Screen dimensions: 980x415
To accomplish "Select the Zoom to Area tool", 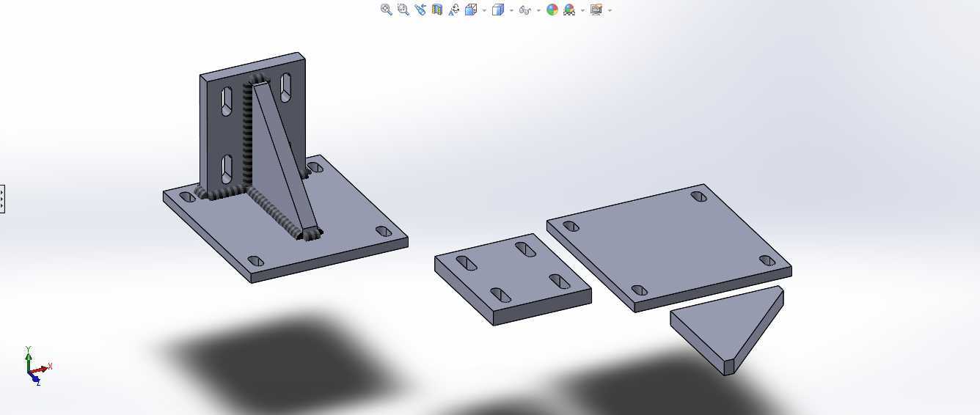I will pyautogui.click(x=403, y=10).
